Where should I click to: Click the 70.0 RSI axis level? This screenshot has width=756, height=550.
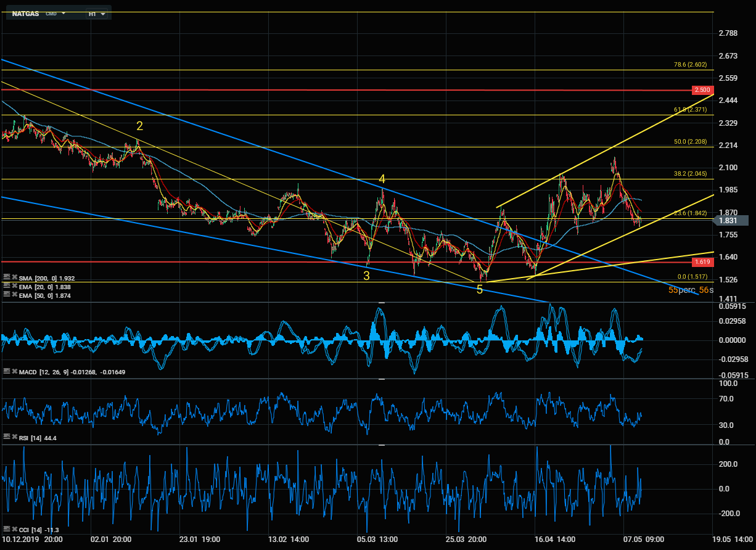pyautogui.click(x=726, y=399)
